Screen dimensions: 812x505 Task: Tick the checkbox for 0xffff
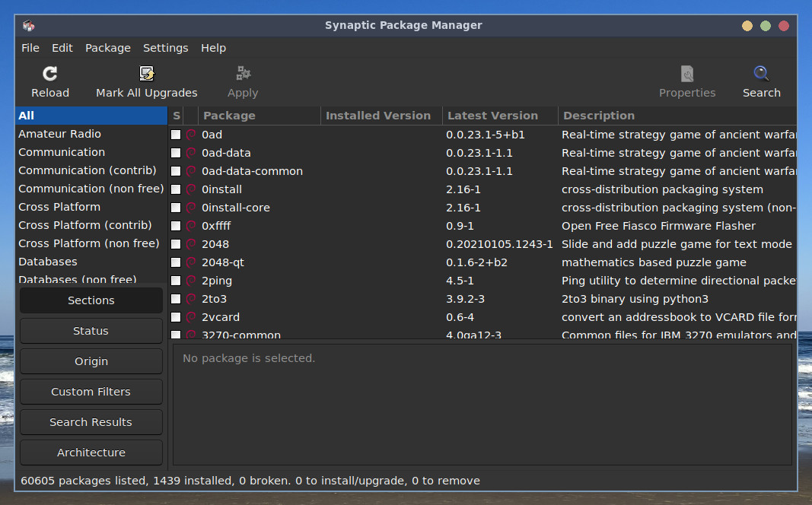(176, 226)
